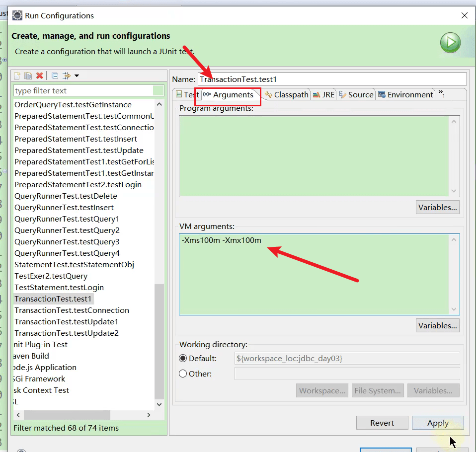Click the Duplicate launch configuration icon
The width and height of the screenshot is (476, 452).
[x=28, y=76]
